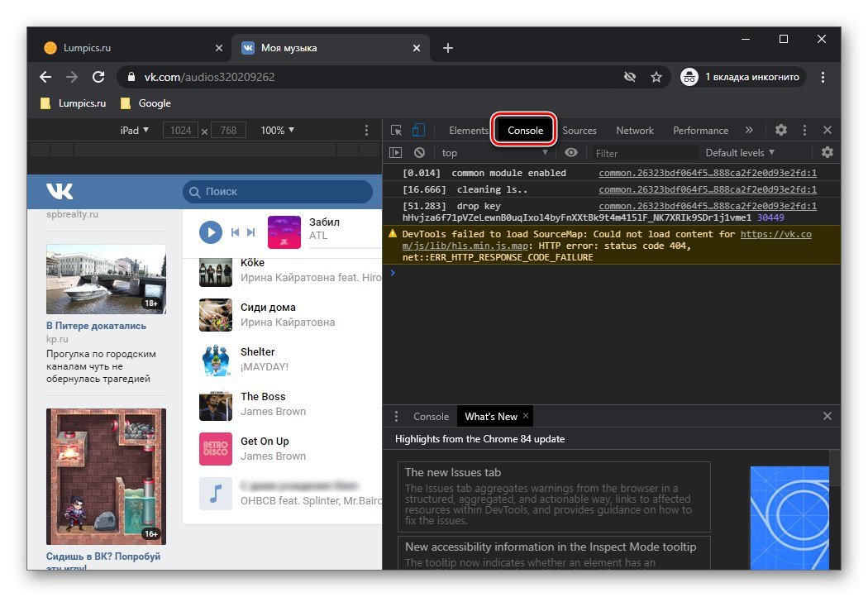This screenshot has height=597, width=868.
Task: Open the Default levels dropdown
Action: [739, 152]
